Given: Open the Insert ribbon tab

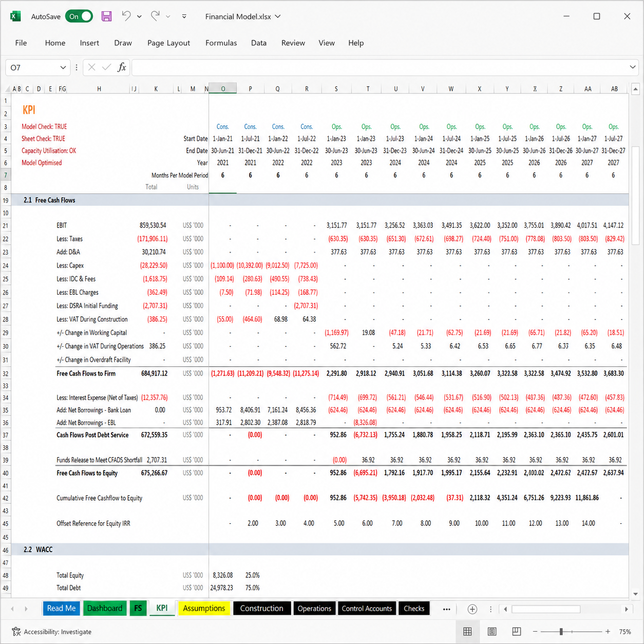Looking at the screenshot, I should 89,43.
